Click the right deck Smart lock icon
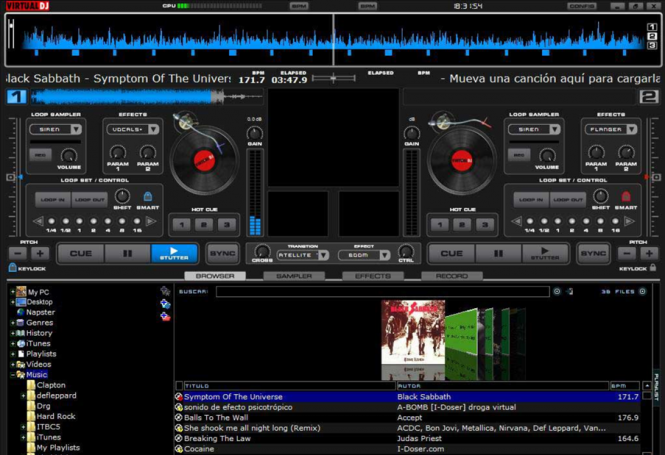 click(626, 197)
